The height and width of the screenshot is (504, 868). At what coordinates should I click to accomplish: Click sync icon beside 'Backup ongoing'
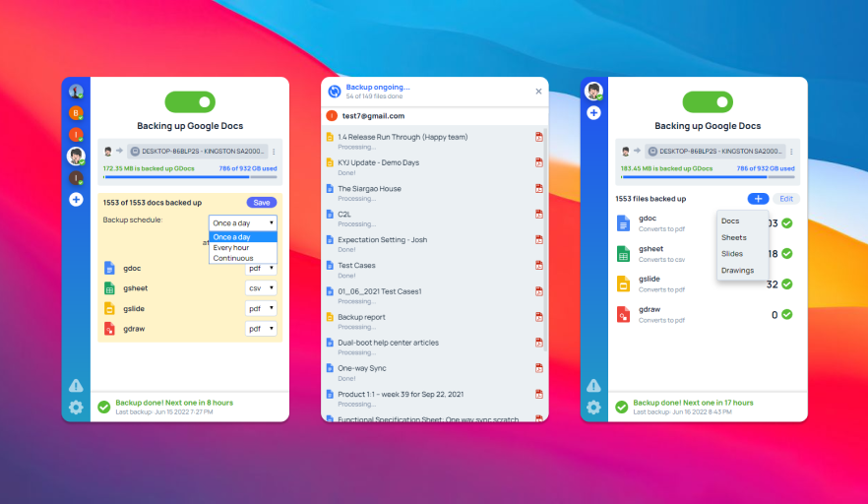335,92
